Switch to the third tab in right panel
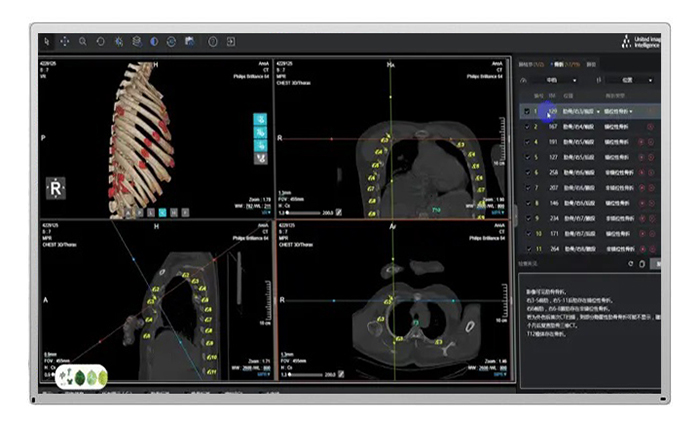The image size is (700, 423). click(x=591, y=62)
